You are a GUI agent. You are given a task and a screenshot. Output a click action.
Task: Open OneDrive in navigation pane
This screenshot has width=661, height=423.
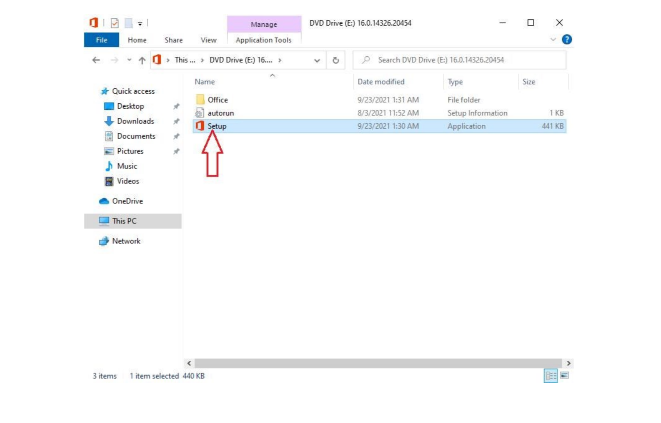121,201
